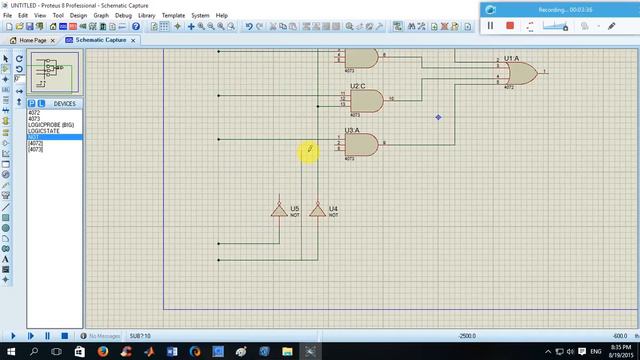Select the Component Mode tool
The image size is (640, 360).
click(6, 69)
